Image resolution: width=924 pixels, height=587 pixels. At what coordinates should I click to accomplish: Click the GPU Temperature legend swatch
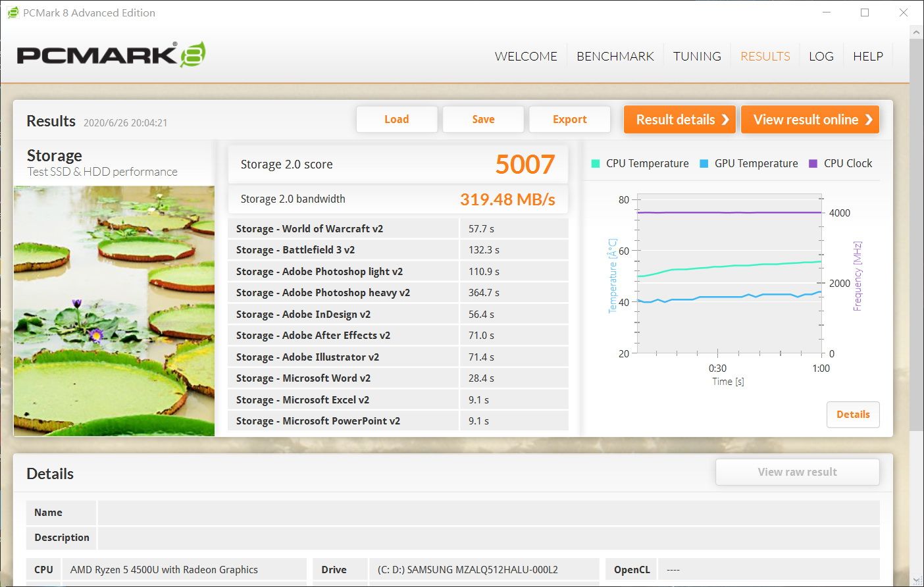click(704, 163)
